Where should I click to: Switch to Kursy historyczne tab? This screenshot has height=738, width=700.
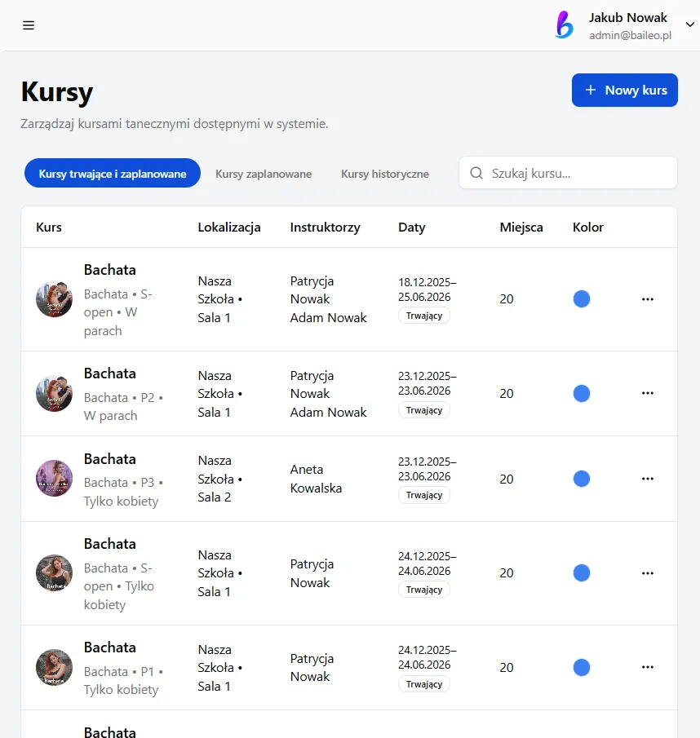coord(384,174)
